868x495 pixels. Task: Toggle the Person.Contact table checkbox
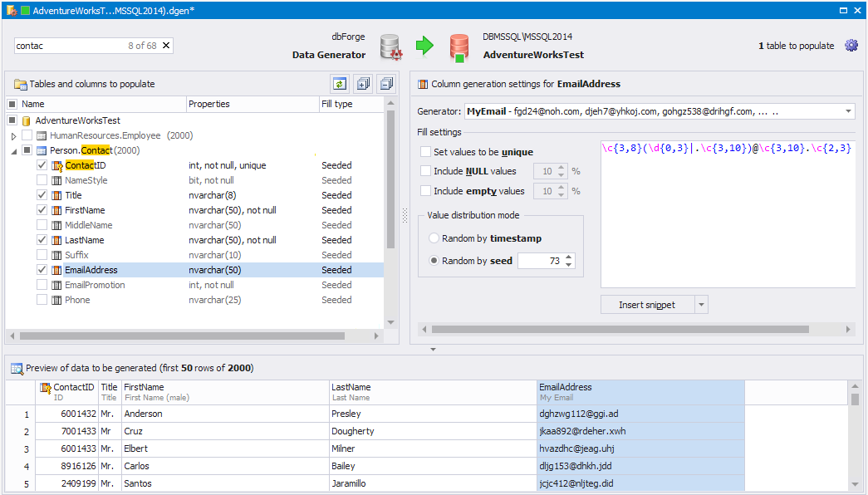27,150
